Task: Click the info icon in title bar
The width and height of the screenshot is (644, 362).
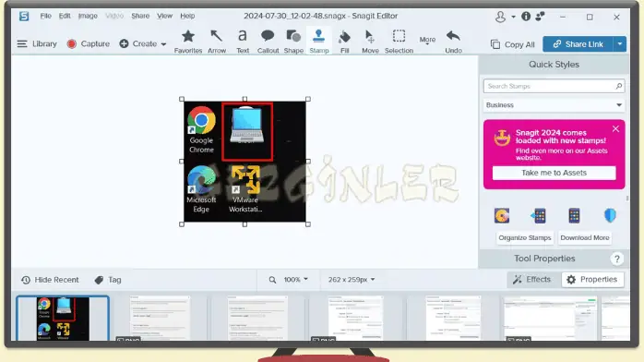Action: click(526, 17)
